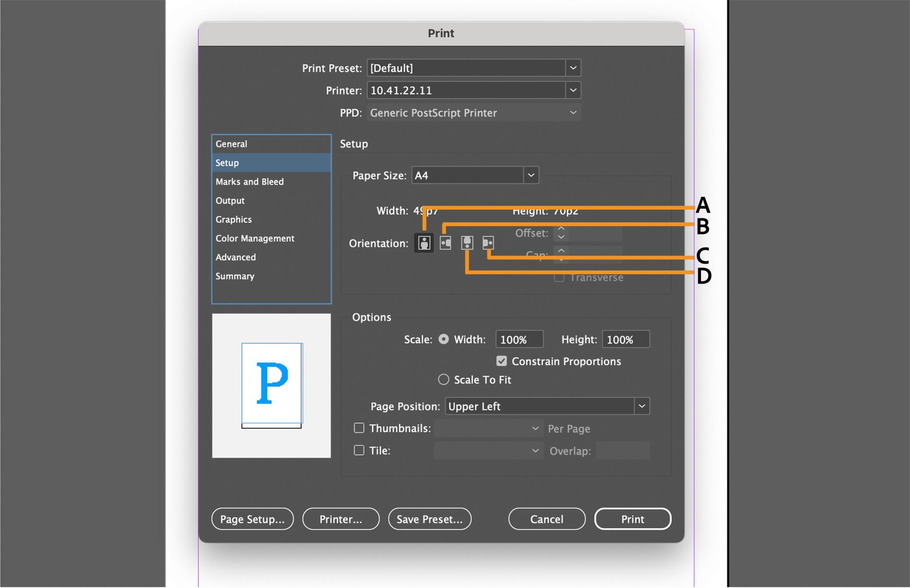
Task: Enable the Tile option
Action: coord(359,450)
